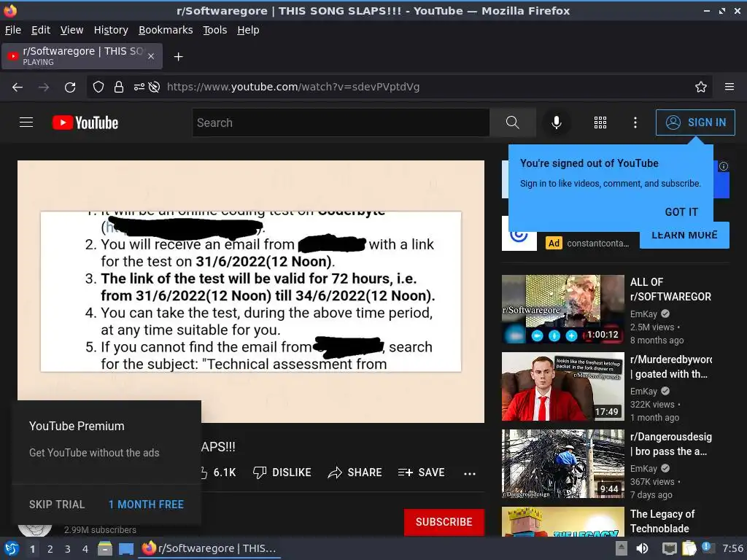Open the YouTube apps grid icon
The height and width of the screenshot is (560, 747).
tap(600, 122)
